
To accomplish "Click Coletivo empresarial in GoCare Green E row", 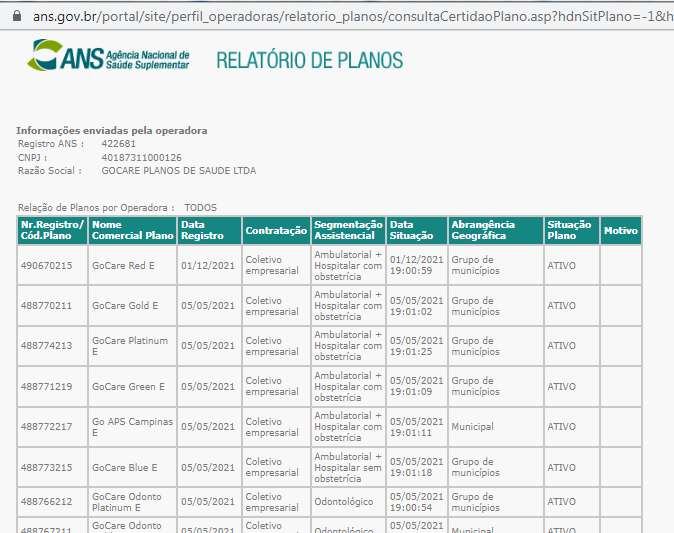I will tap(272, 386).
